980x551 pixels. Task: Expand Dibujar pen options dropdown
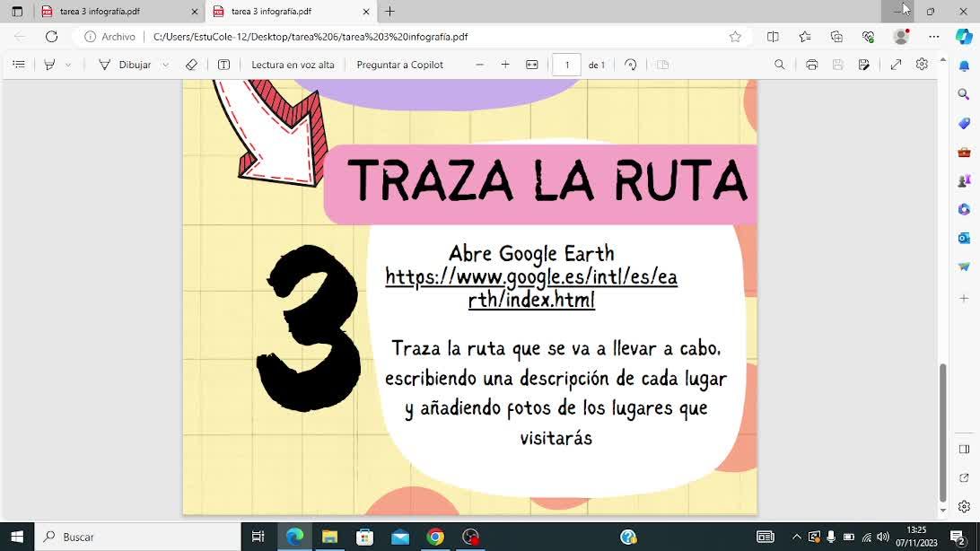tap(165, 65)
